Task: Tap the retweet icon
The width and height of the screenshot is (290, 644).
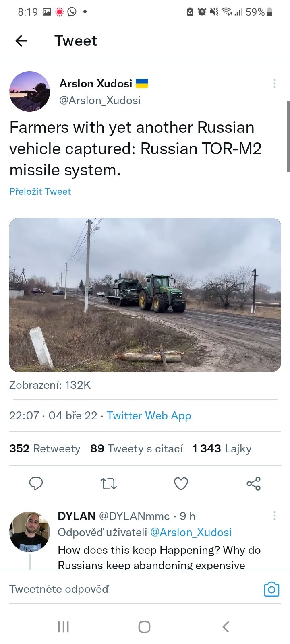Action: pos(108,483)
